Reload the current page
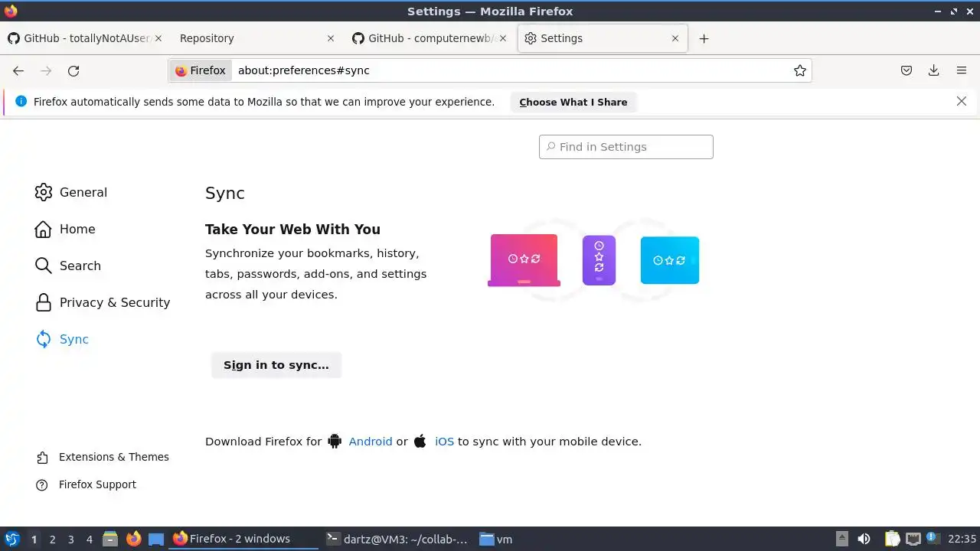The image size is (980, 551). click(73, 70)
